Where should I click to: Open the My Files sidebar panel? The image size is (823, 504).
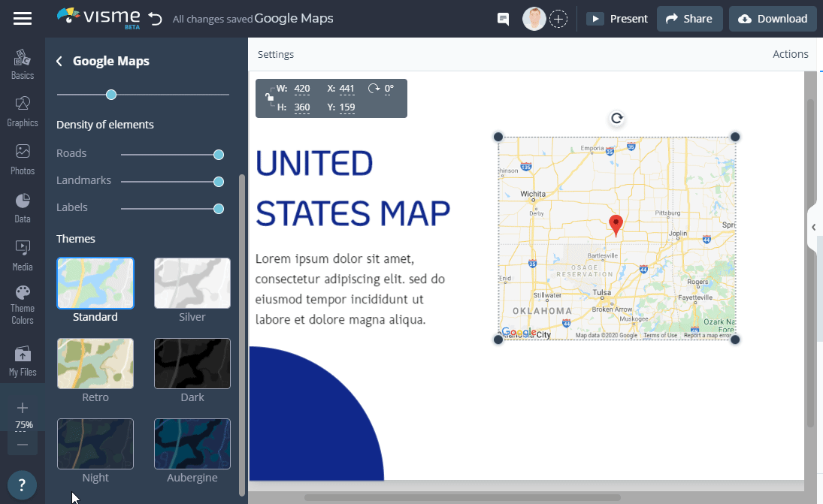coord(23,361)
